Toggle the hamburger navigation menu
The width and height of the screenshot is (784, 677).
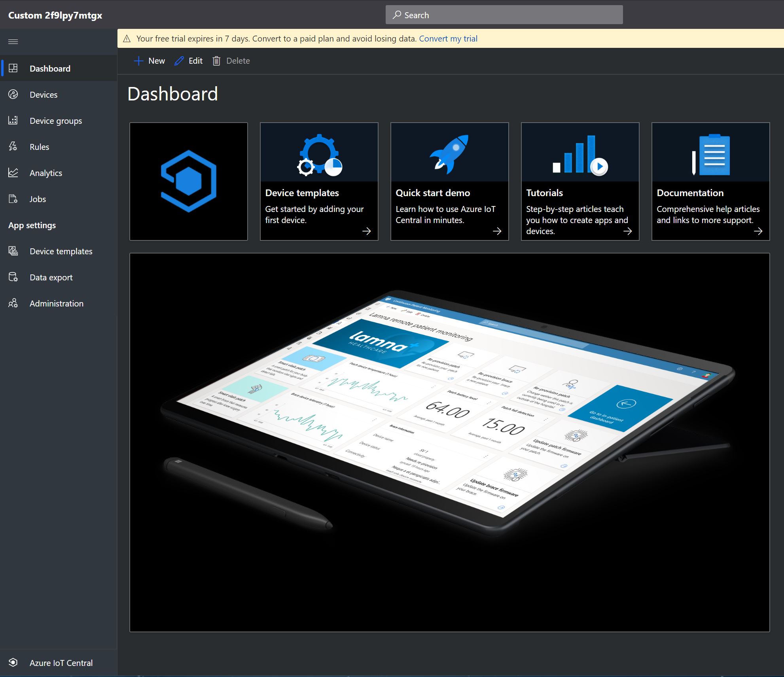pos(13,42)
